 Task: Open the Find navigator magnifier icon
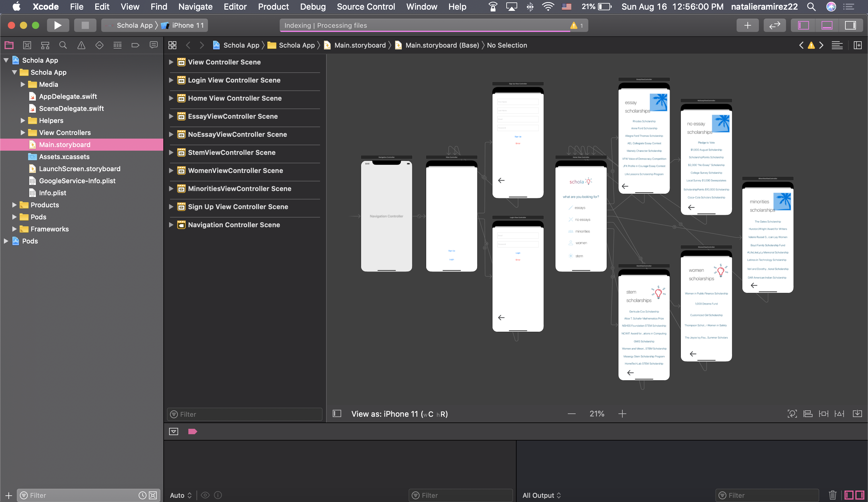[x=63, y=45]
